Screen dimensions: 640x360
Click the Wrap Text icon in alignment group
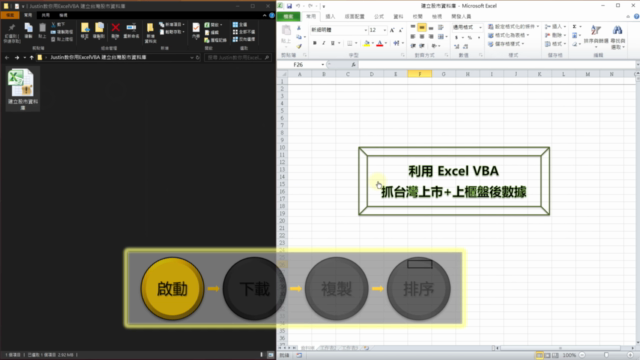point(440,27)
